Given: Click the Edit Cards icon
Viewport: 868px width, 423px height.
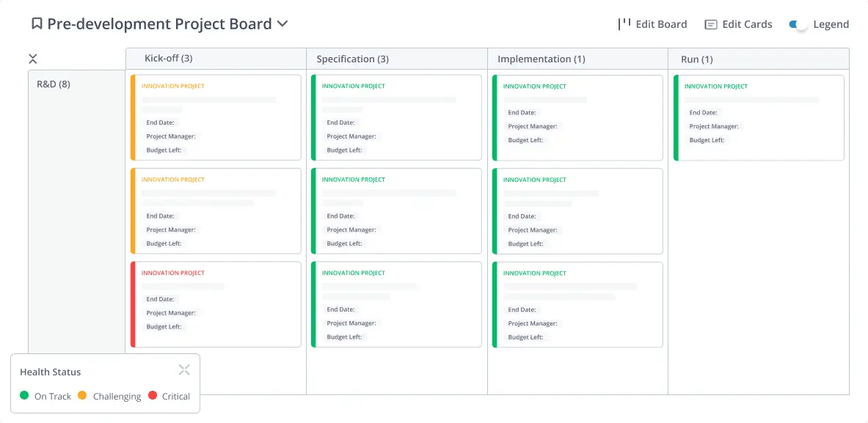Looking at the screenshot, I should pos(710,24).
